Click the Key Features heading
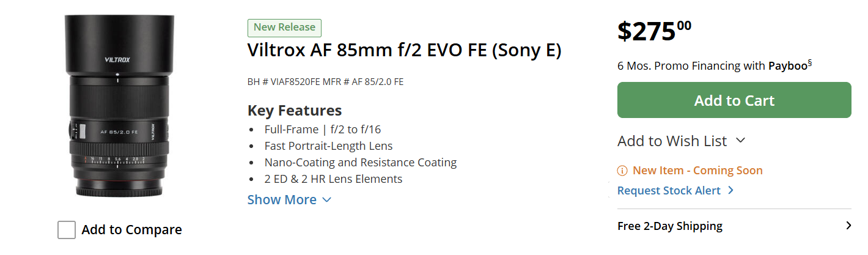The height and width of the screenshot is (255, 868). click(x=294, y=111)
